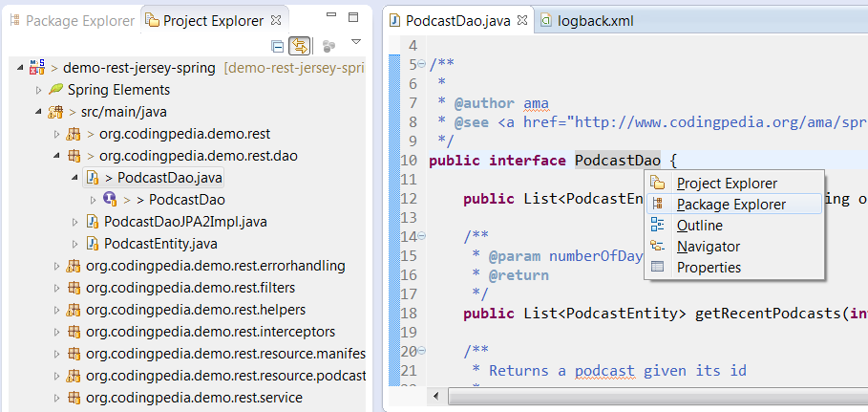
Task: Expand the PodcastDaoJPA2Impl.java tree node
Action: [75, 222]
